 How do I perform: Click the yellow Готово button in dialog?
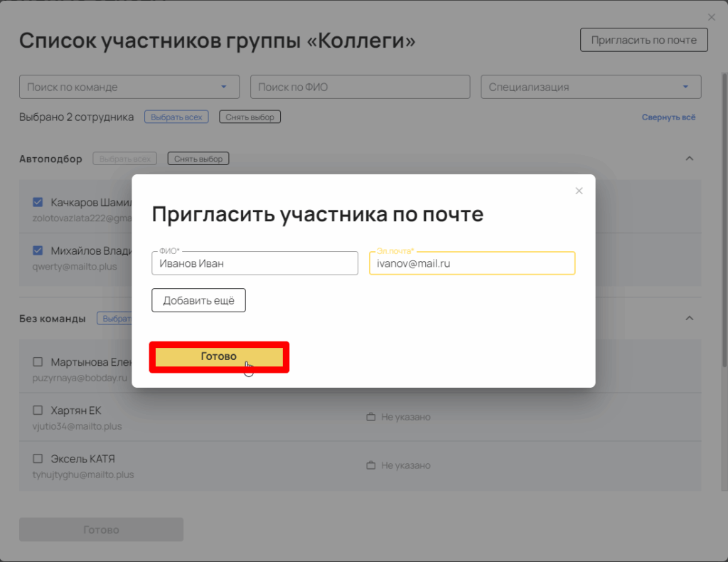point(219,356)
